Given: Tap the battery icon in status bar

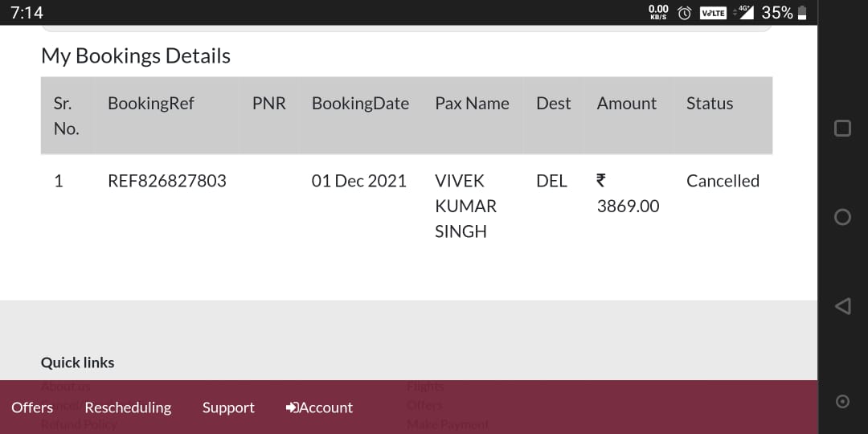Looking at the screenshot, I should click(802, 13).
